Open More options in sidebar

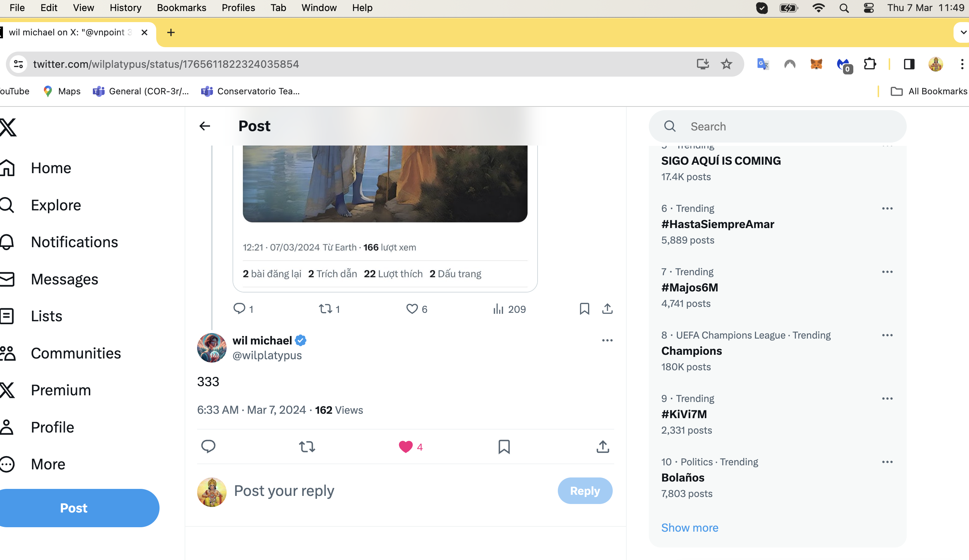33,464
